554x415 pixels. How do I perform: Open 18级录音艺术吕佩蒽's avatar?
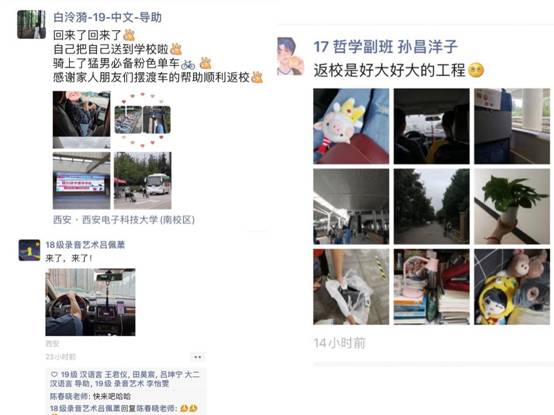29,250
